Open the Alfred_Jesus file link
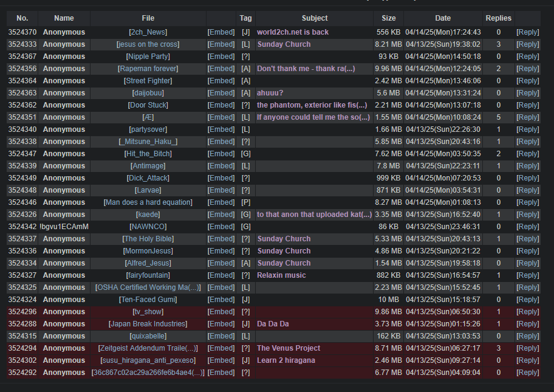The image size is (554, 392). [148, 263]
